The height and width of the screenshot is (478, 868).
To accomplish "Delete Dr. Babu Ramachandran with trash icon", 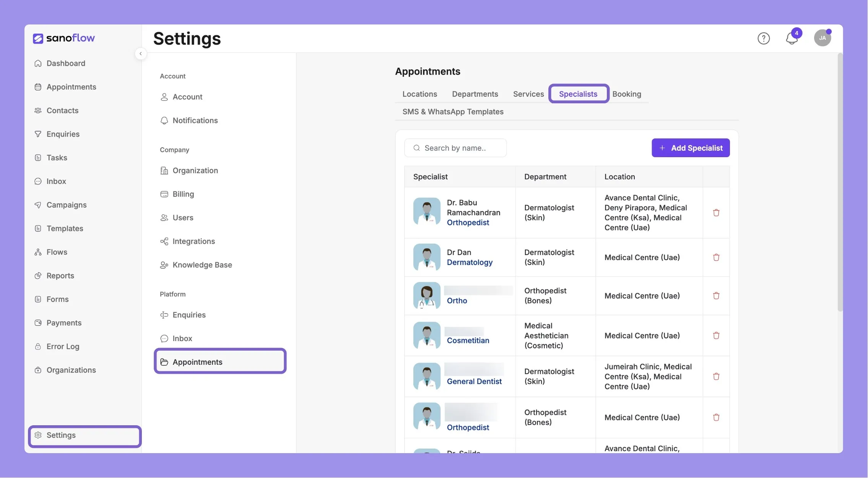I will [716, 213].
